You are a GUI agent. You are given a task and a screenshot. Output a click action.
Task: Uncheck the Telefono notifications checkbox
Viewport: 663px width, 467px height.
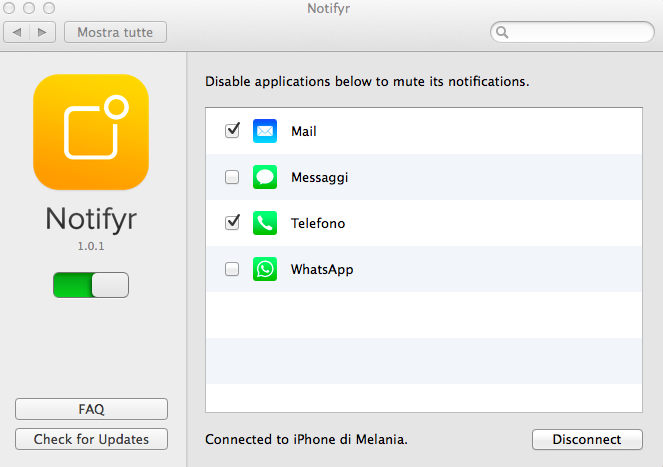click(232, 223)
